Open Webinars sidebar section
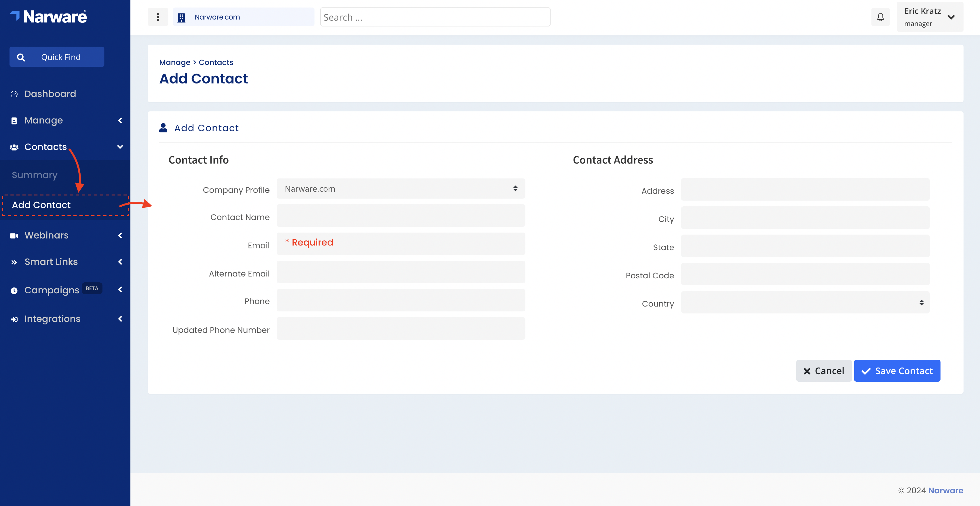This screenshot has width=980, height=506. tap(46, 235)
